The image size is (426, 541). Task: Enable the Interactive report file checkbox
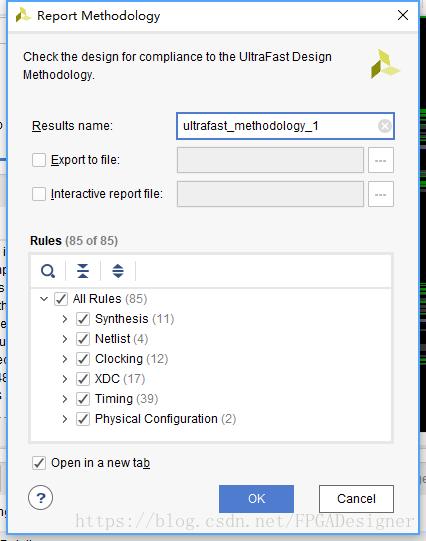[x=39, y=194]
